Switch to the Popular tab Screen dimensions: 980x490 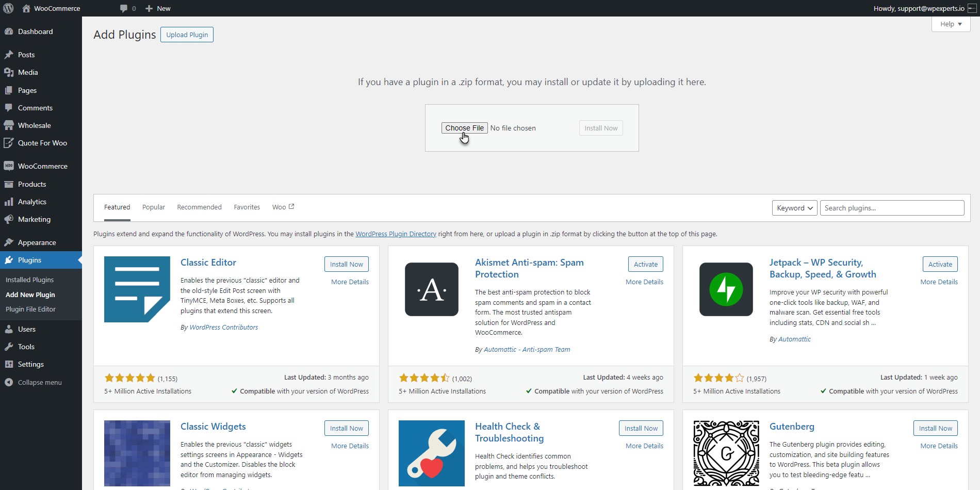point(154,207)
